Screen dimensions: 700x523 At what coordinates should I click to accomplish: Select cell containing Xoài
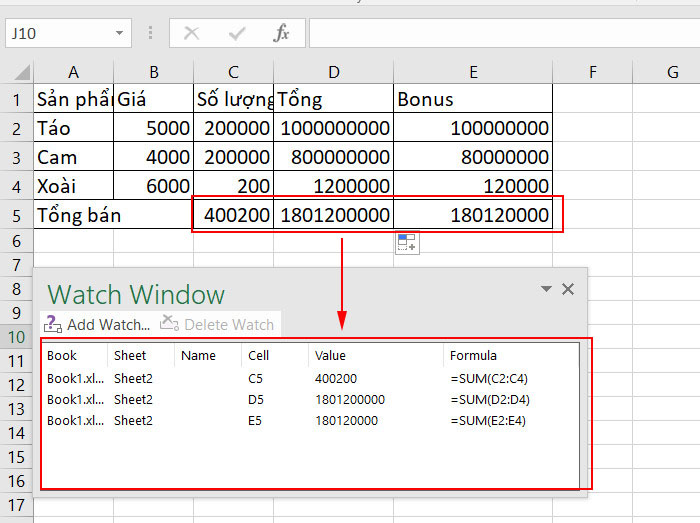pyautogui.click(x=74, y=186)
